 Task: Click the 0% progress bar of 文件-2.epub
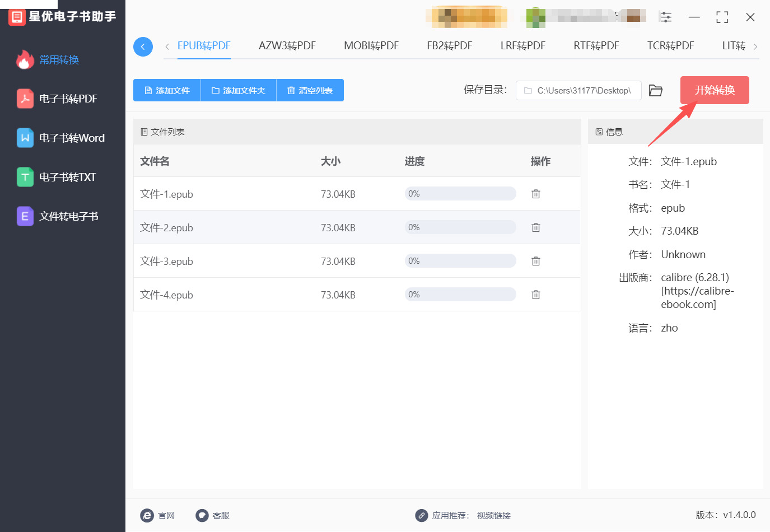[x=460, y=227]
